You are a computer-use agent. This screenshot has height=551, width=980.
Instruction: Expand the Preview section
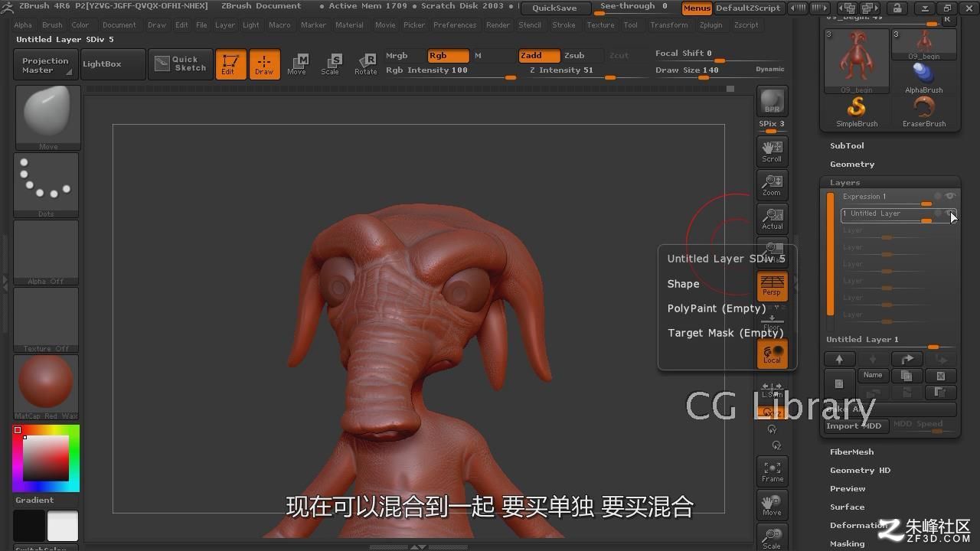[848, 488]
